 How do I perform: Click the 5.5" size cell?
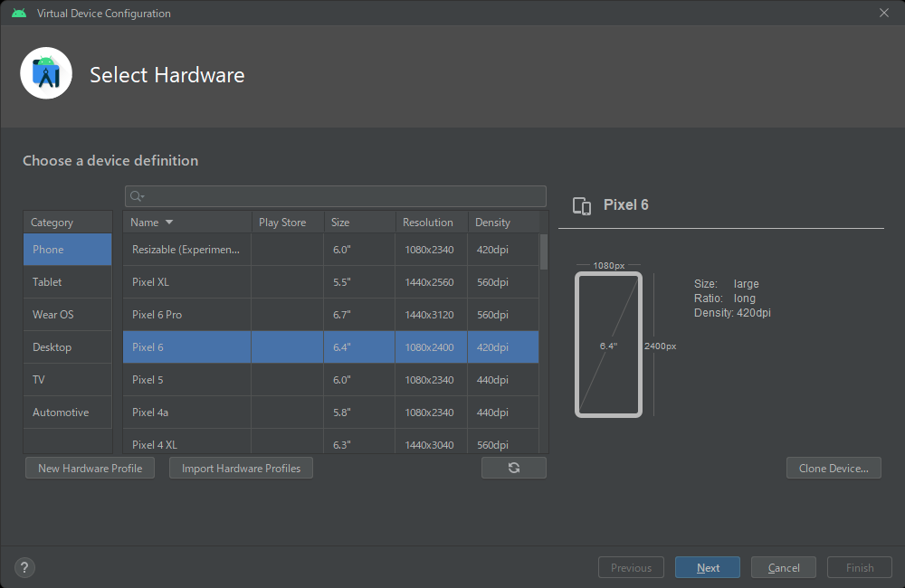click(x=359, y=281)
